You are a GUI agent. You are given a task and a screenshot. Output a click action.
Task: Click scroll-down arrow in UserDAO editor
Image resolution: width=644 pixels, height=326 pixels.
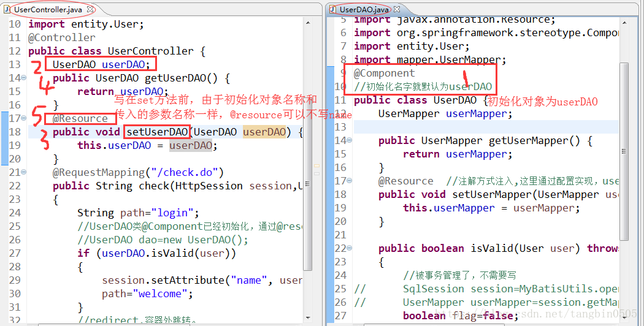pos(624,318)
